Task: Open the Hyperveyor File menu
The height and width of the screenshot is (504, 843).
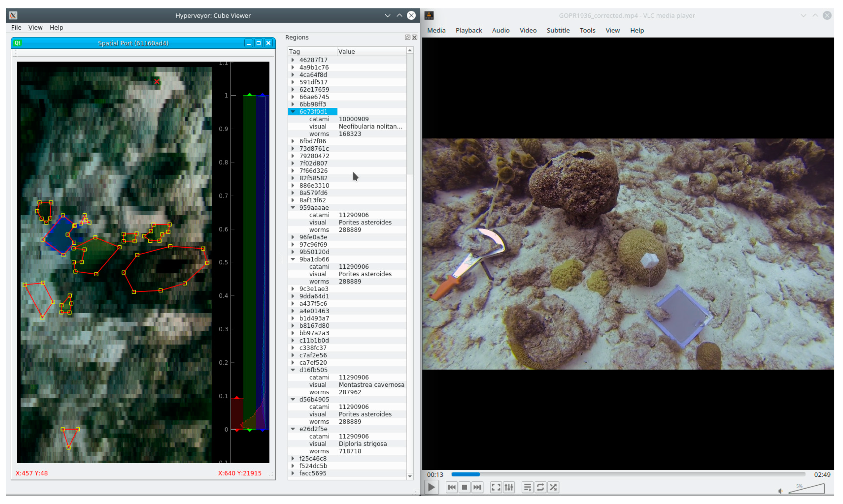Action: point(16,28)
